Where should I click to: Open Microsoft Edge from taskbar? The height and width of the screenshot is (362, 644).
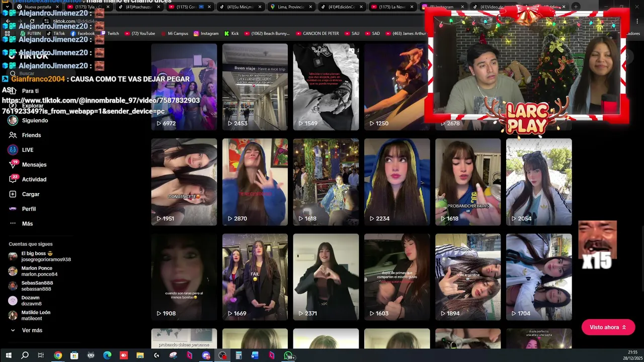[107, 355]
